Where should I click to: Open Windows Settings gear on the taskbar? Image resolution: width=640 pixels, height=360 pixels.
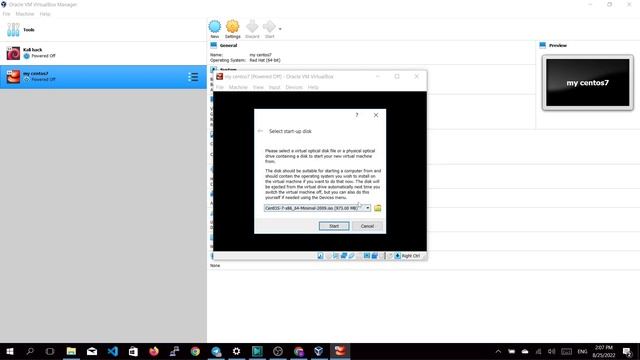236,351
